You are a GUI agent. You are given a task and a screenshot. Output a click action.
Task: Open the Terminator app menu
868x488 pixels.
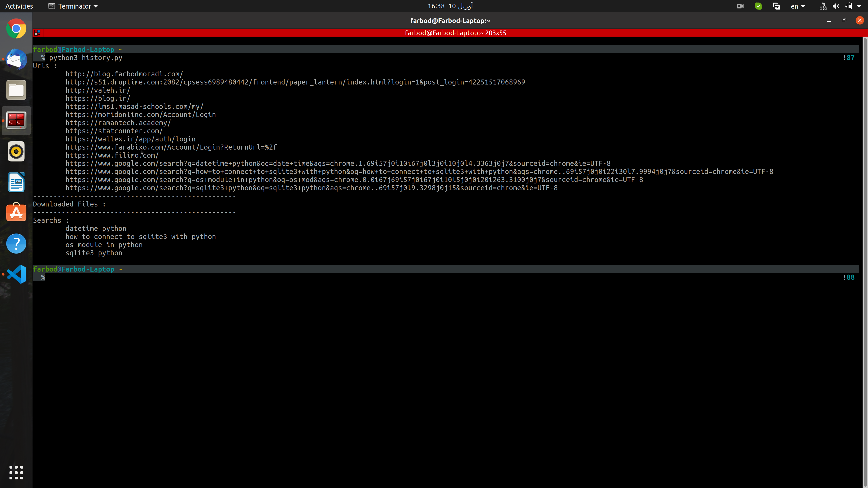(x=73, y=6)
